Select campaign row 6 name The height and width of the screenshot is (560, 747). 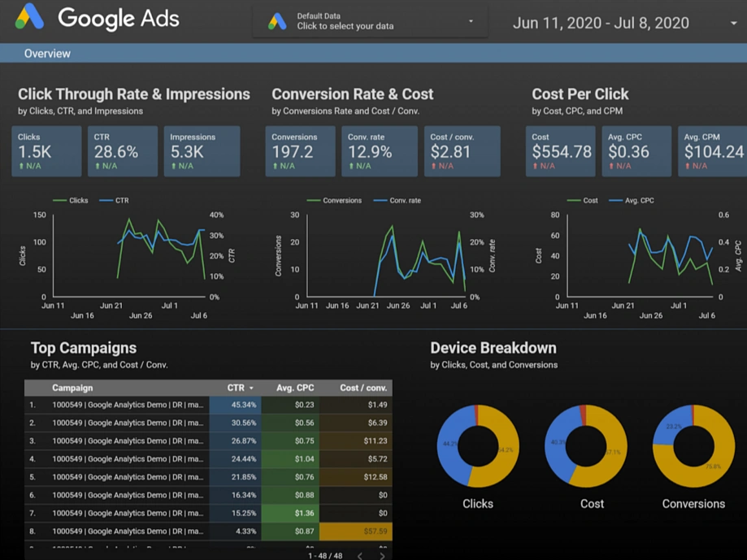128,495
